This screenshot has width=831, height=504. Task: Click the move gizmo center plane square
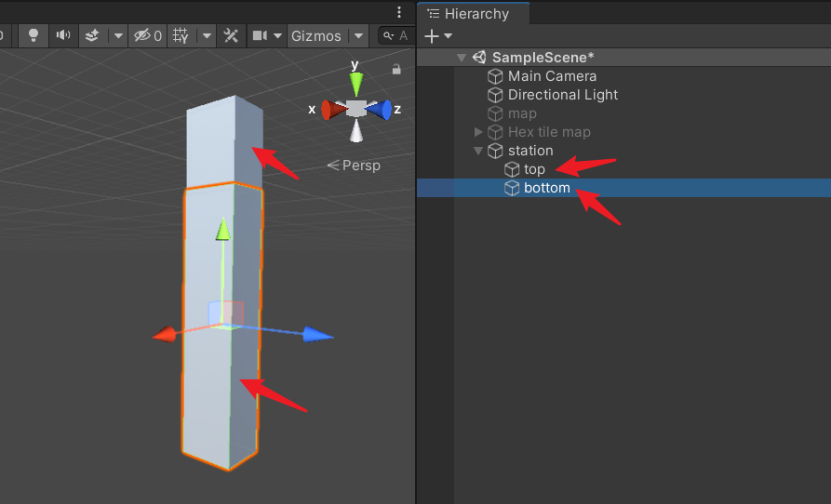click(226, 314)
